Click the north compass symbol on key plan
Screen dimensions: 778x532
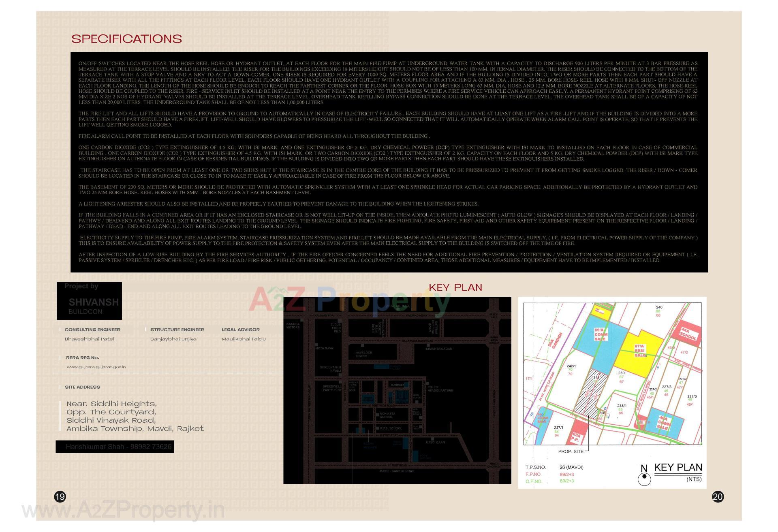pos(644,479)
